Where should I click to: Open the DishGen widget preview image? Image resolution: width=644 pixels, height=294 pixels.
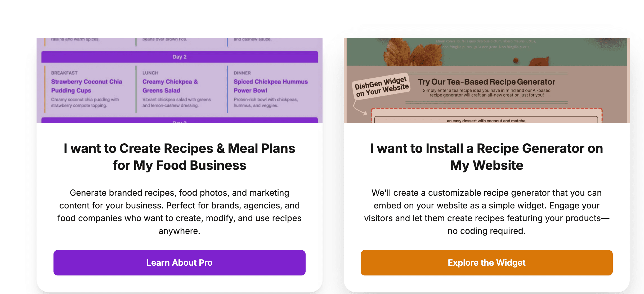click(x=487, y=80)
